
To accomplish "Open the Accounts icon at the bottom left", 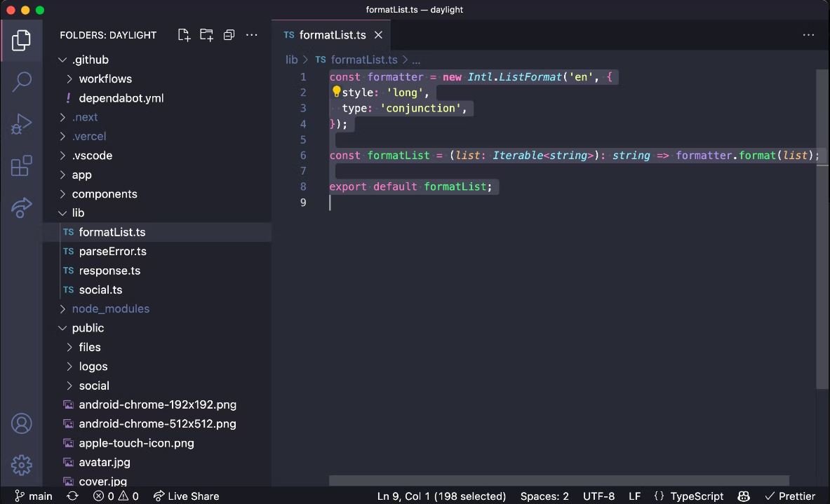I will [x=21, y=423].
